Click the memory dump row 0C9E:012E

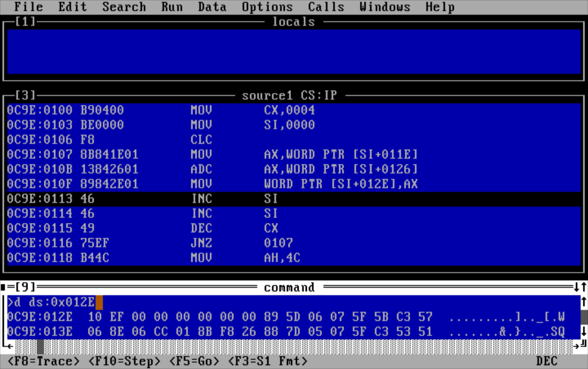click(294, 317)
